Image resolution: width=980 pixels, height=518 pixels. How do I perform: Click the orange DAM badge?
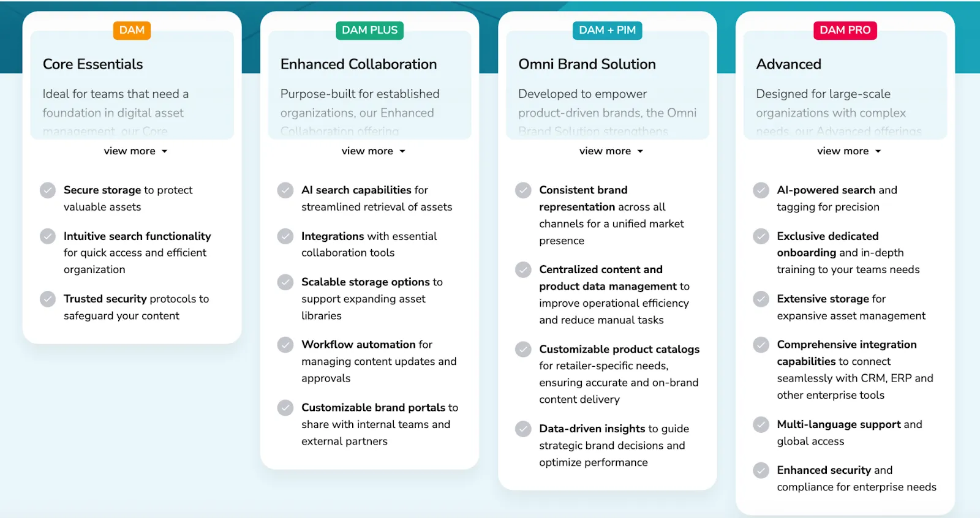(x=132, y=30)
